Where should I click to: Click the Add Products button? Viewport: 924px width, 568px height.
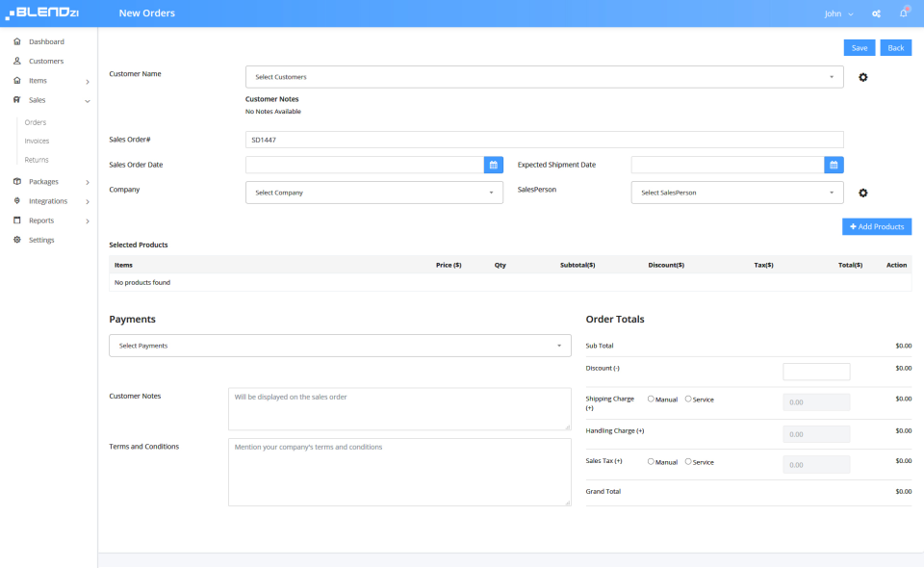(x=876, y=226)
